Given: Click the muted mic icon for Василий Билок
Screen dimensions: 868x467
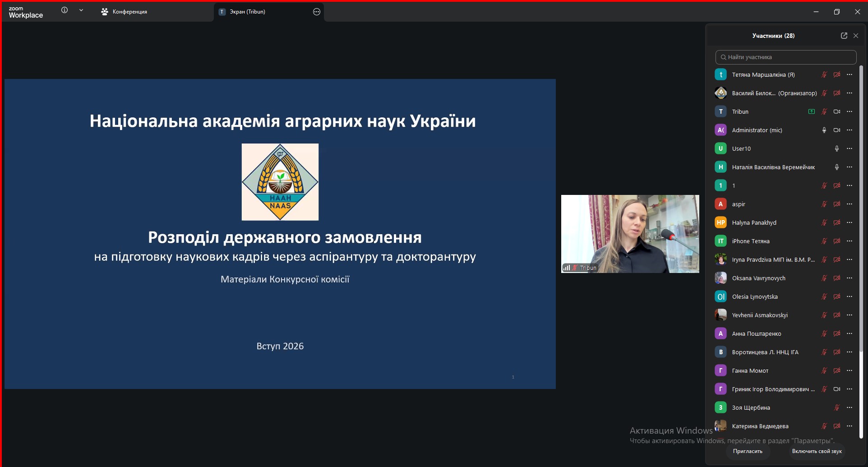Looking at the screenshot, I should (x=824, y=93).
